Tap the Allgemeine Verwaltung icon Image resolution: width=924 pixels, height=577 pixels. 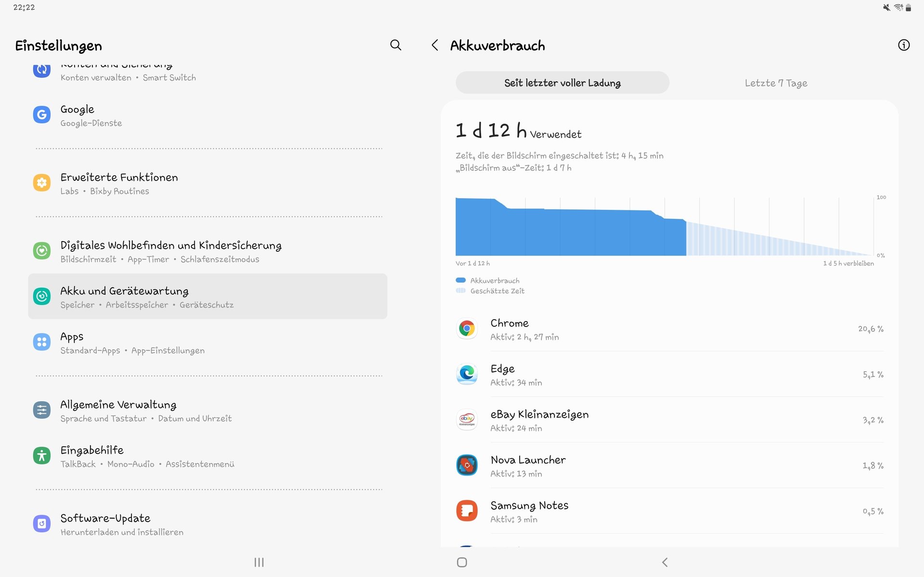coord(42,410)
